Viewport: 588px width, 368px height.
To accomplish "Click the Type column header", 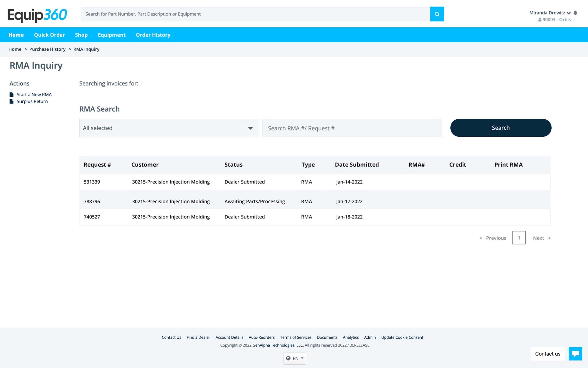I will pyautogui.click(x=308, y=165).
